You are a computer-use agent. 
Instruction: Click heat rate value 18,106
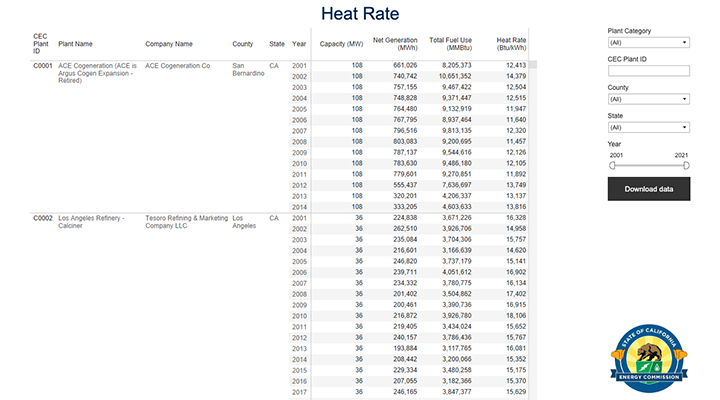(516, 315)
